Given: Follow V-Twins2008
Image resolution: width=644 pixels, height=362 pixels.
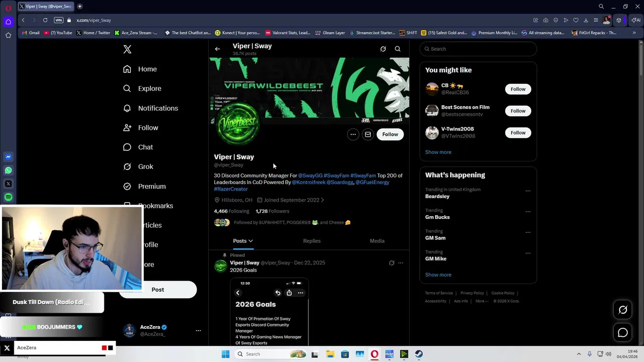Looking at the screenshot, I should pos(518,133).
